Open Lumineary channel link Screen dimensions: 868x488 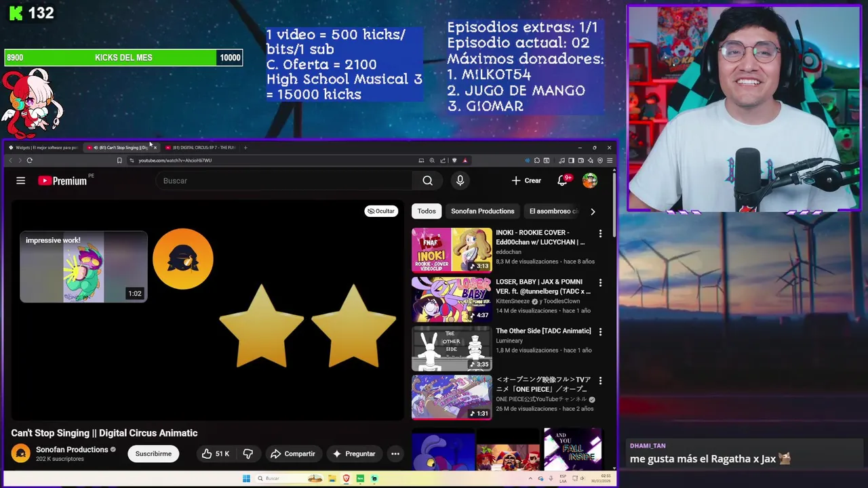(509, 341)
